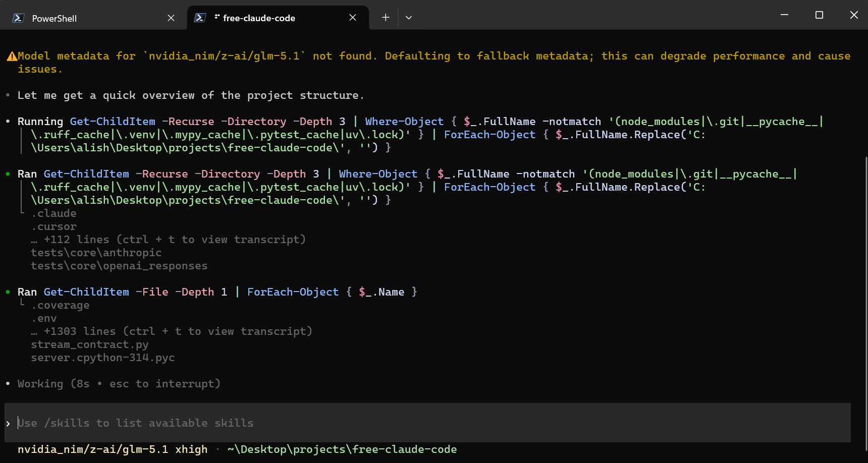Click the 'Working (8s • esc to interrupt)' status
868x463 pixels.
click(x=119, y=384)
